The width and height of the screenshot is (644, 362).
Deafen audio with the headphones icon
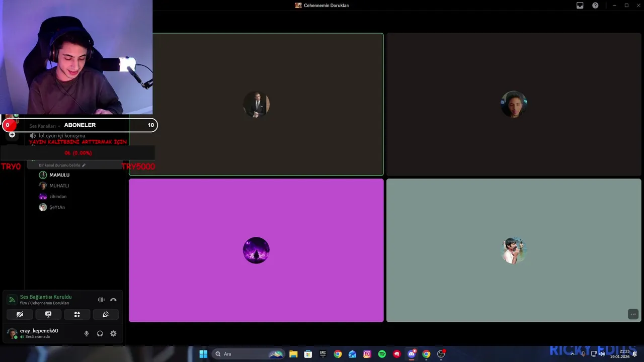tap(100, 333)
